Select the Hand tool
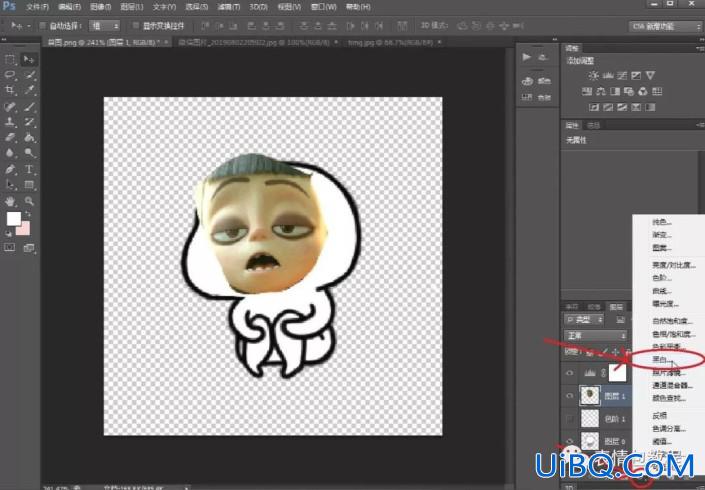 click(x=10, y=201)
